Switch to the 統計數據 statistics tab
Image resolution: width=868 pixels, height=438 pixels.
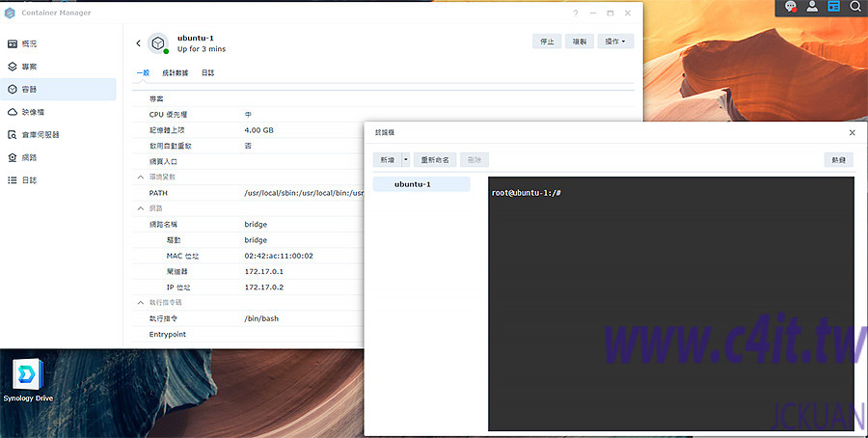click(x=175, y=73)
